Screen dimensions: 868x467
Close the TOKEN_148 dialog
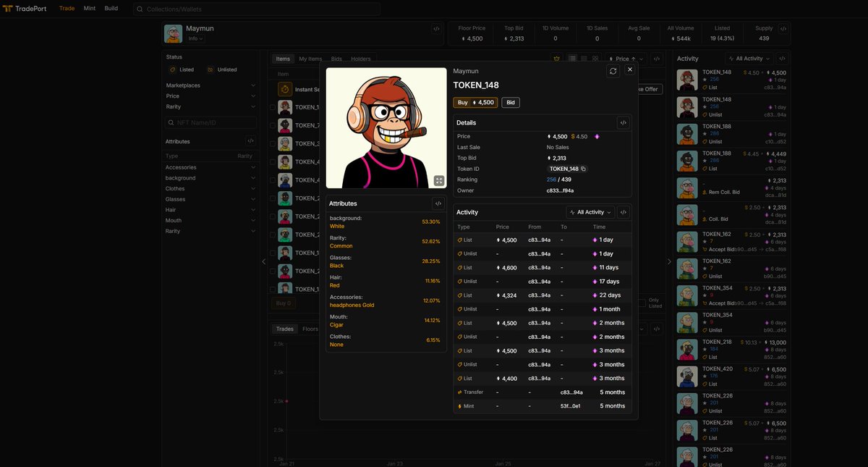[x=630, y=70]
